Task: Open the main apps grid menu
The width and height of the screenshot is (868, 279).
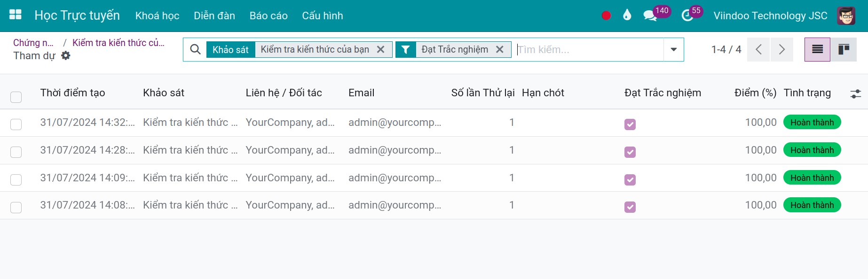Action: click(x=16, y=15)
